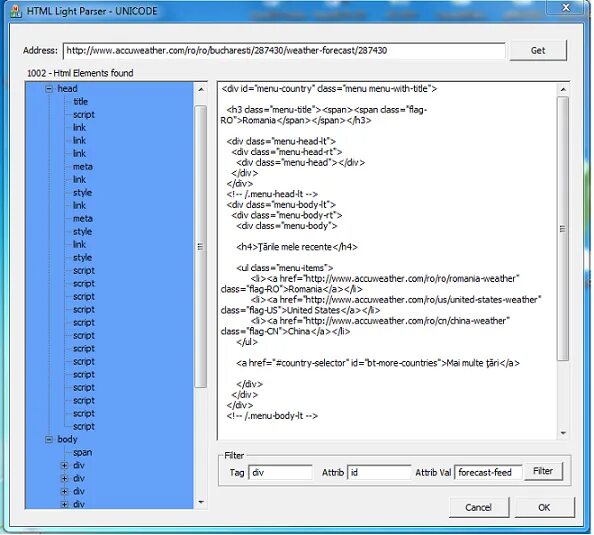Select the first script item below title
The width and height of the screenshot is (594, 535).
click(84, 114)
